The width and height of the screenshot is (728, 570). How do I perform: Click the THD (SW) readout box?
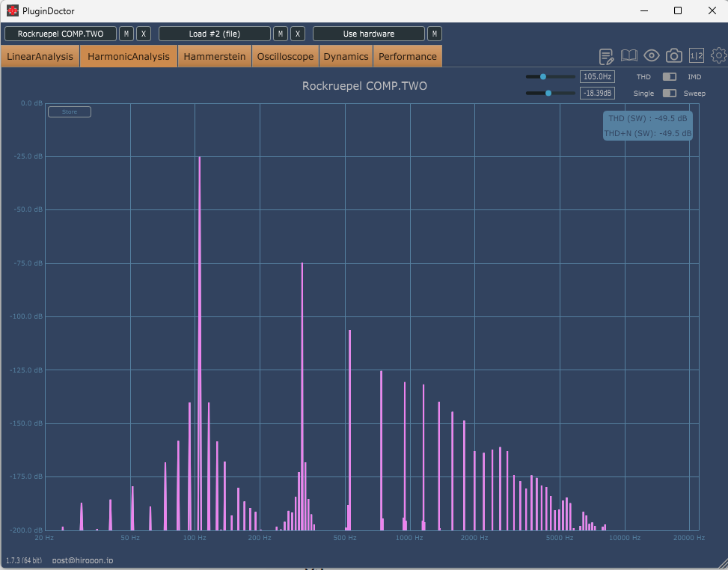click(648, 126)
